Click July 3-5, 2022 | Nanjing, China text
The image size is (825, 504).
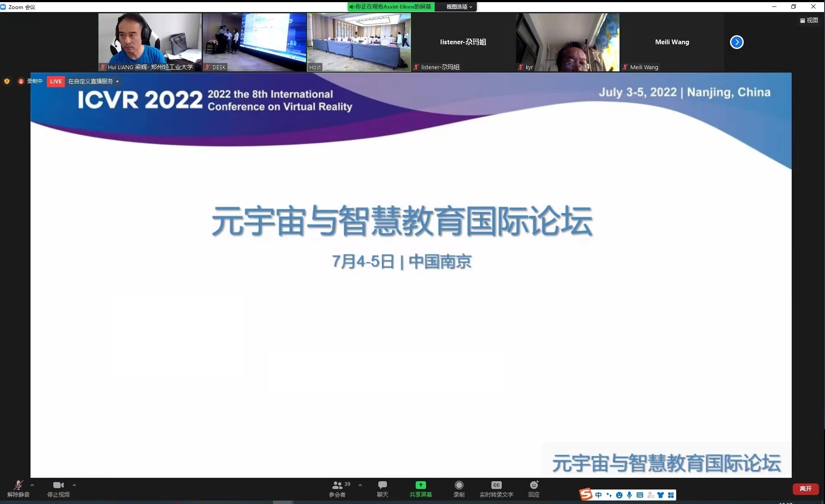(684, 92)
